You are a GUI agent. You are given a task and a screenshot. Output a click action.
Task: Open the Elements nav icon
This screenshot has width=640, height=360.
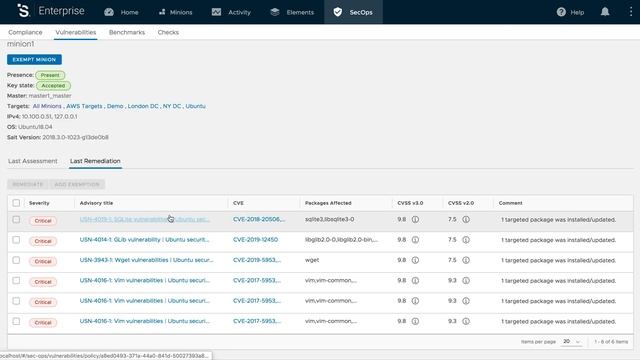point(275,12)
